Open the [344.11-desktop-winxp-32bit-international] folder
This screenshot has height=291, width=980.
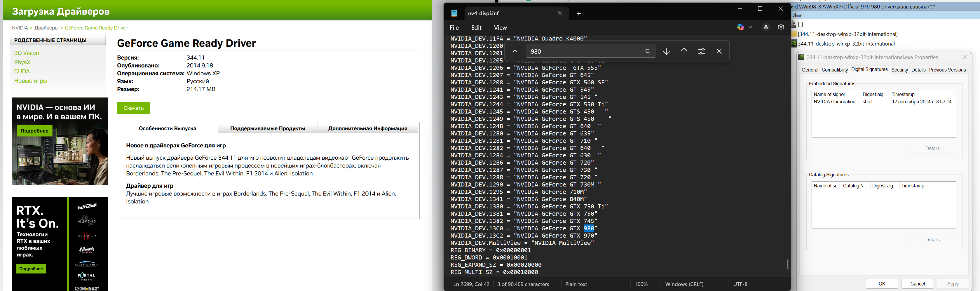pos(847,34)
